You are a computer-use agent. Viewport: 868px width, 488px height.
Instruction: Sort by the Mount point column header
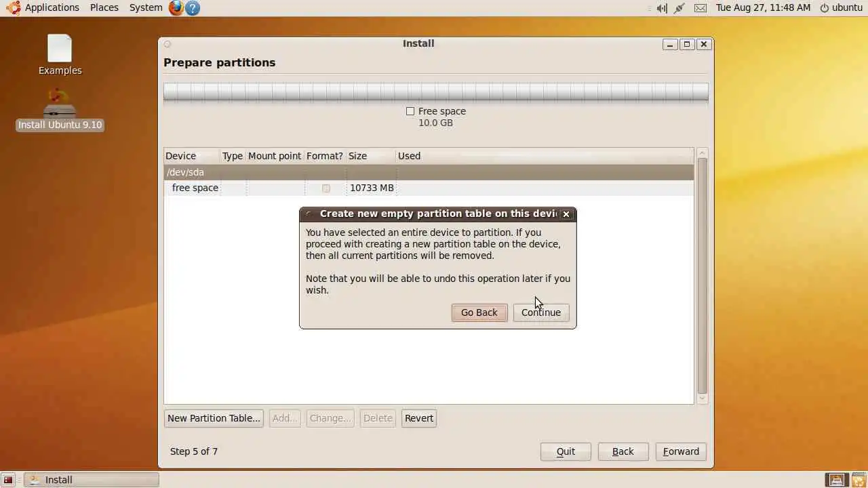275,156
